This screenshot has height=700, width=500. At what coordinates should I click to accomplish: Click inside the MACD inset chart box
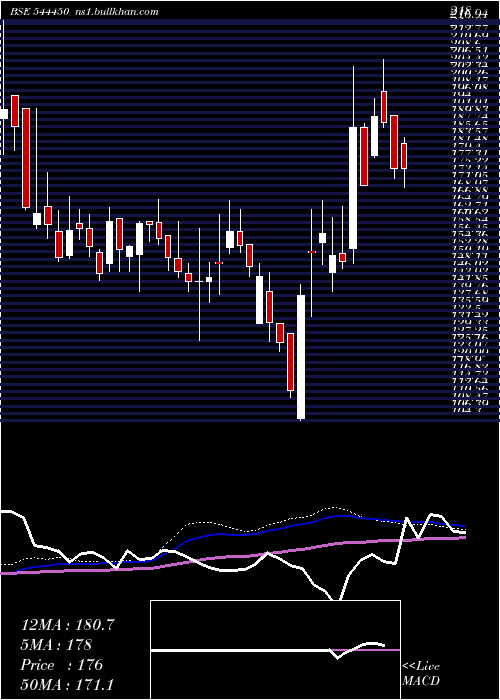tap(275, 650)
